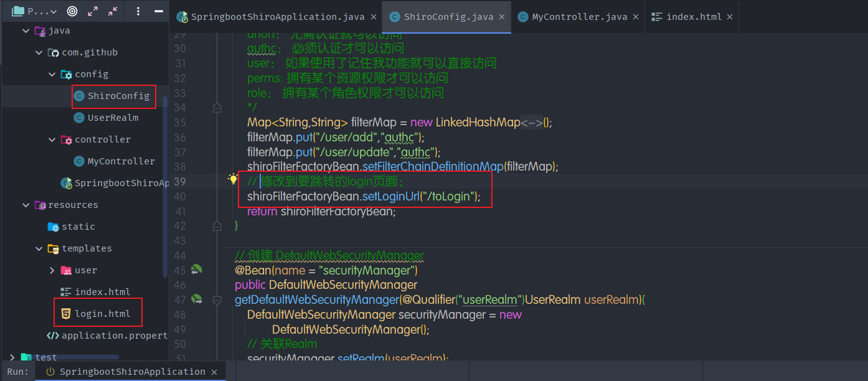This screenshot has height=381, width=868.
Task: Select UserRealm class in project tree
Action: coord(112,118)
